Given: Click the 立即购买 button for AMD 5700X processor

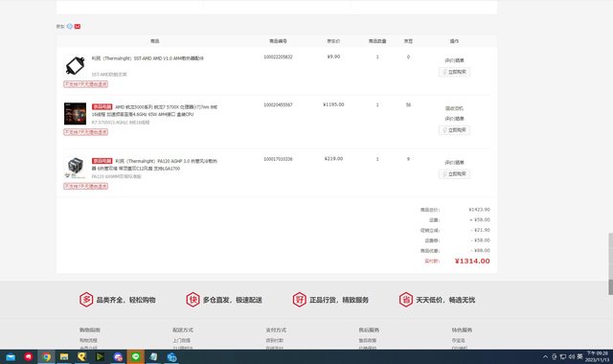Looking at the screenshot, I should click(454, 130).
